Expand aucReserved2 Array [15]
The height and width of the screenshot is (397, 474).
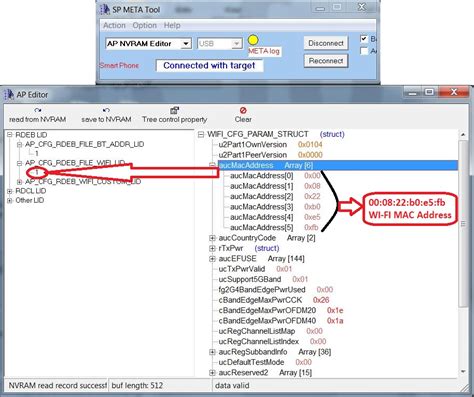point(212,373)
